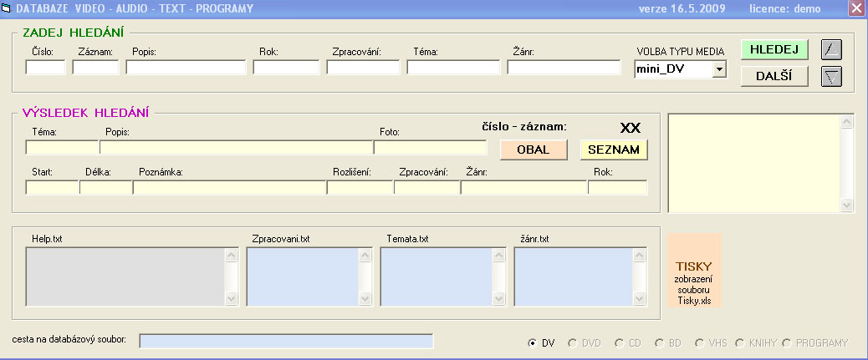Click scroll-up arrow of Help.txt box
The width and height of the screenshot is (868, 360).
coord(232,255)
